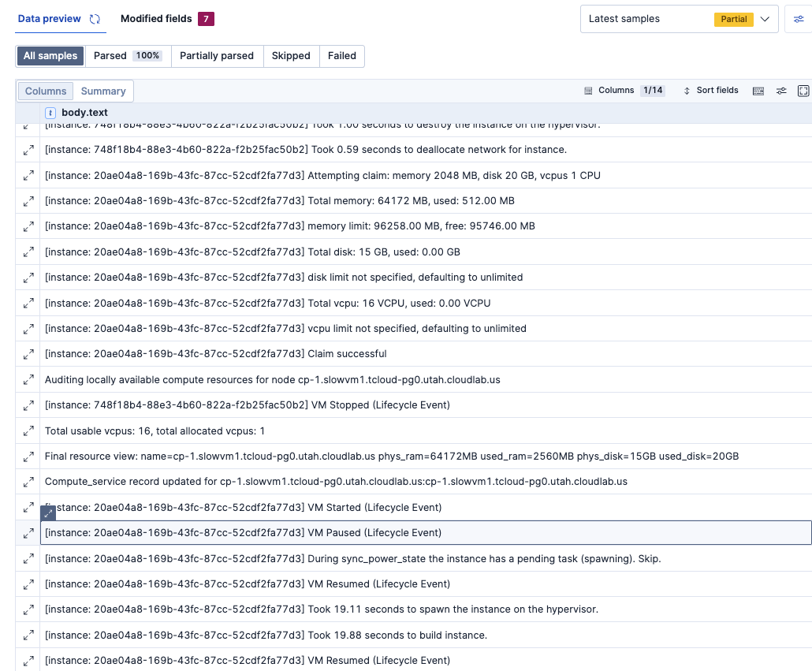The image size is (812, 671).
Task: Expand the row 'Total usable vcpus: 16'
Action: [28, 431]
